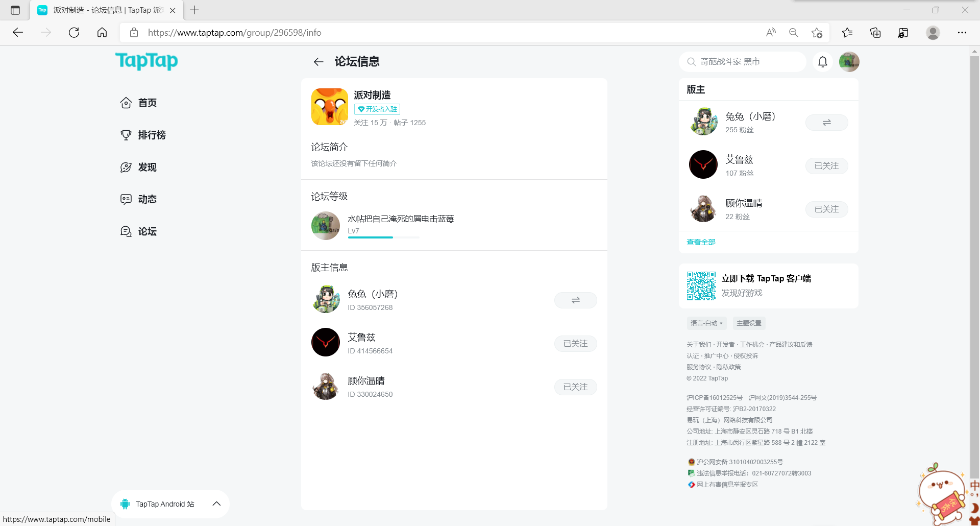Screen dimensions: 980x526
Task: Open 排行榜 in the sidebar
Action: point(152,135)
